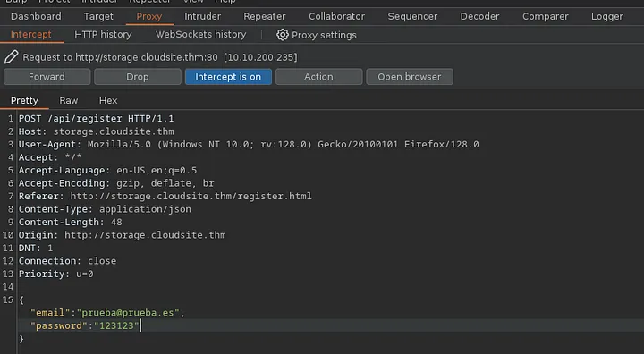Open the Comparer tab
The width and height of the screenshot is (644, 354).
pos(546,16)
